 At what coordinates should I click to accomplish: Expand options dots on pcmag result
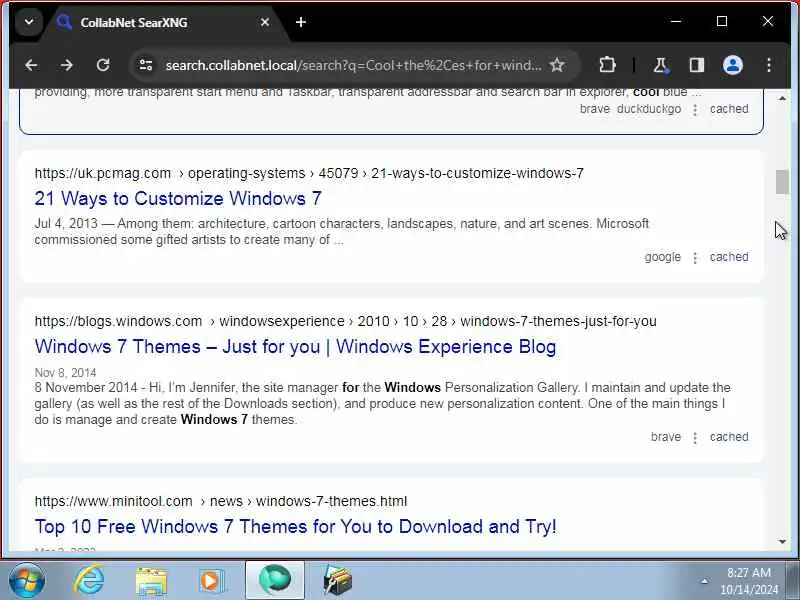coord(695,258)
